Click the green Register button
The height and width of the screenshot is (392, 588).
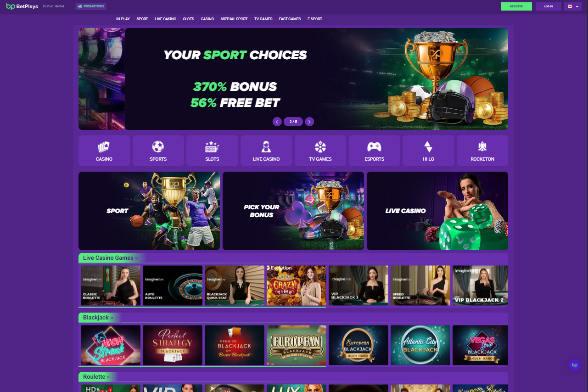tap(516, 6)
